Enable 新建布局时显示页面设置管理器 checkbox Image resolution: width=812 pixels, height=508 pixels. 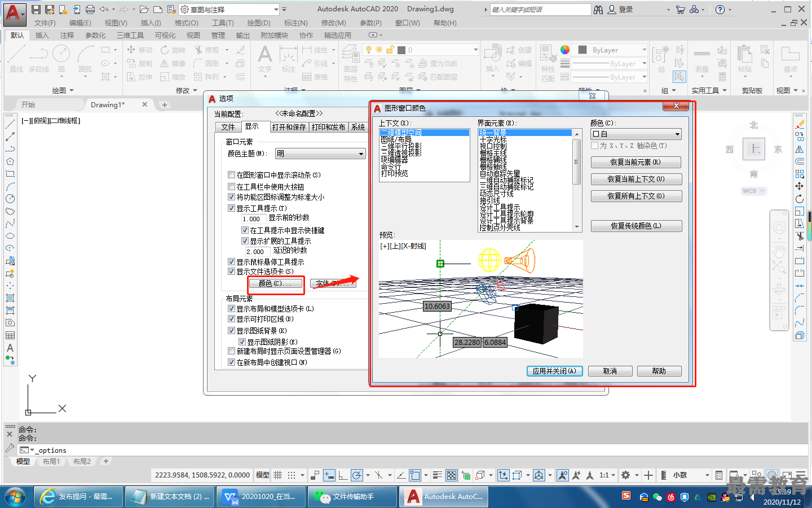click(x=232, y=351)
